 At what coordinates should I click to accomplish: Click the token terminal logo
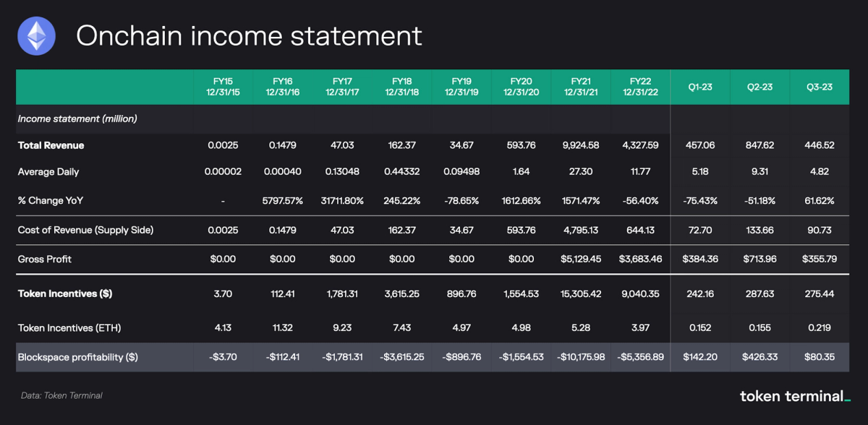795,395
